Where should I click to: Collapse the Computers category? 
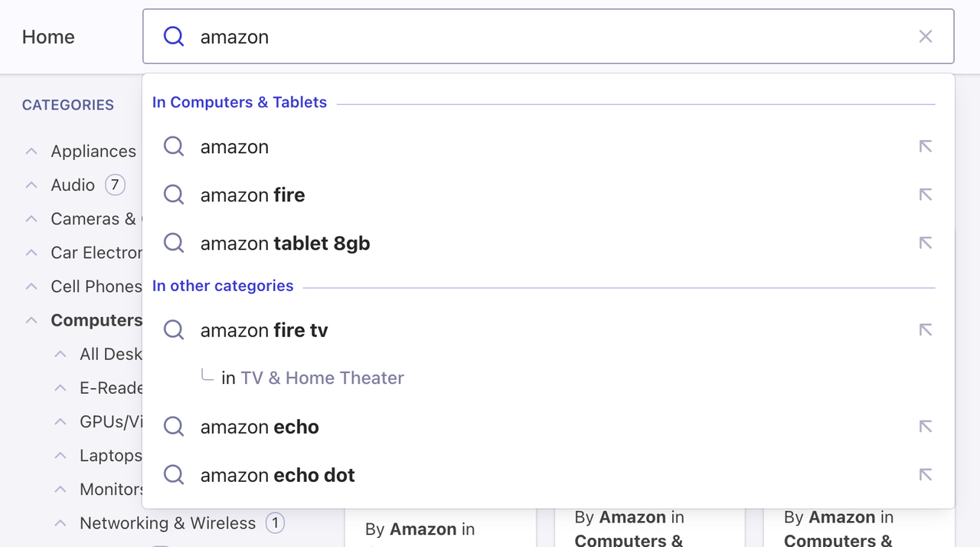click(x=31, y=320)
